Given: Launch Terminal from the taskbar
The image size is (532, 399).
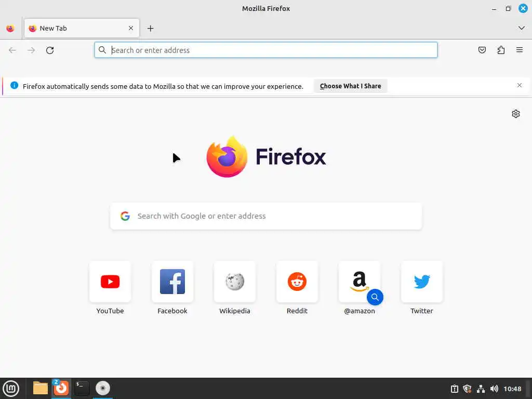Looking at the screenshot, I should click(82, 388).
